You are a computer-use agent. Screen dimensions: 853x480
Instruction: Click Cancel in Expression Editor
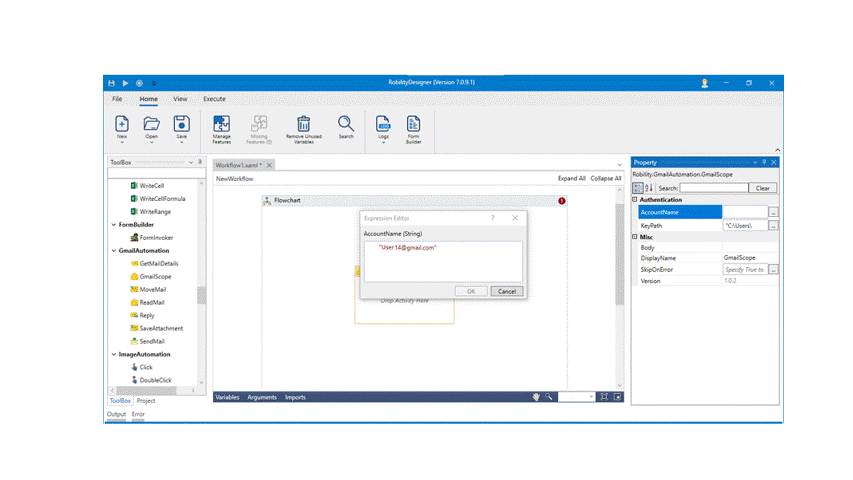[x=506, y=291]
